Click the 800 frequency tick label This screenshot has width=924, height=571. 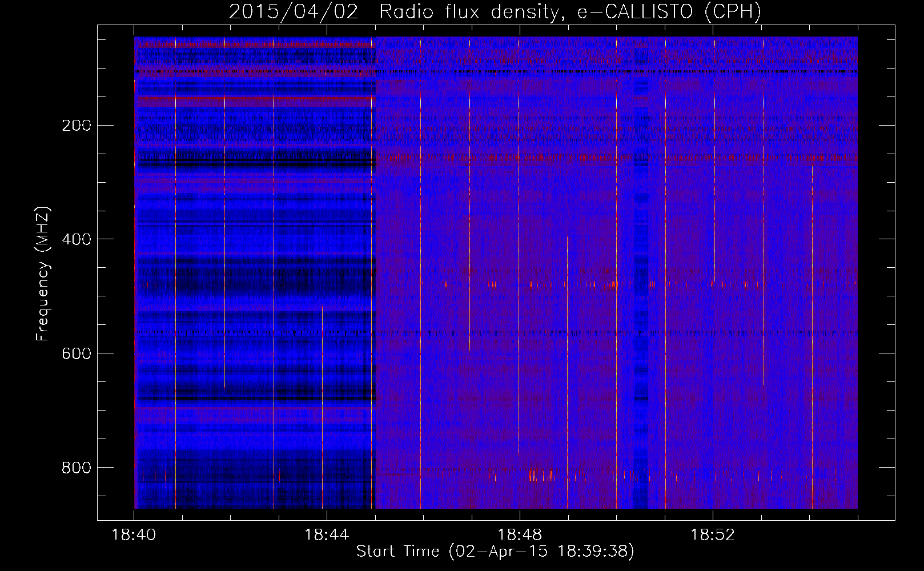pyautogui.click(x=77, y=468)
